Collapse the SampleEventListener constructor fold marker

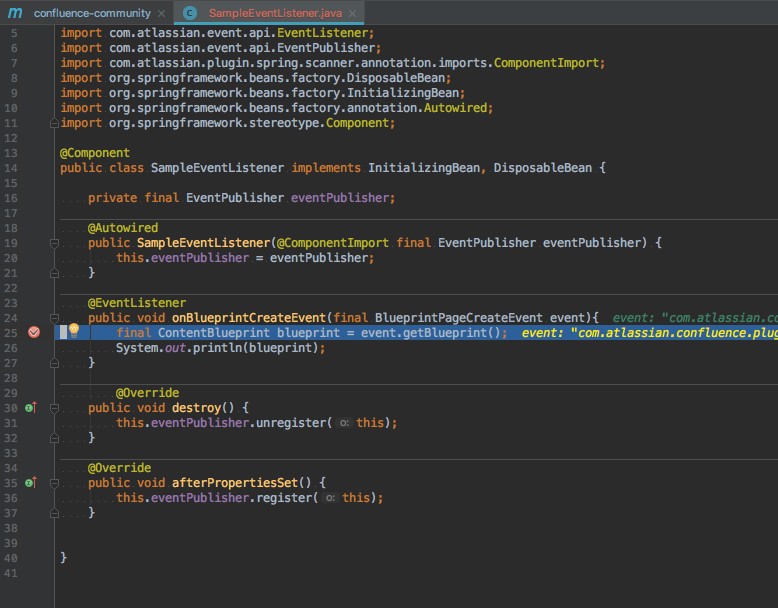click(x=54, y=243)
